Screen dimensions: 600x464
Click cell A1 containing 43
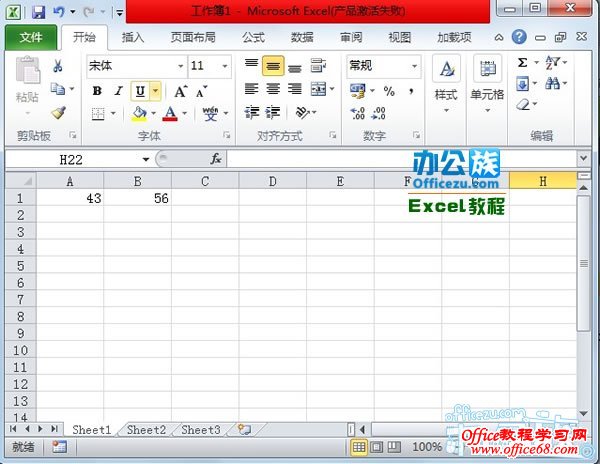pos(70,198)
